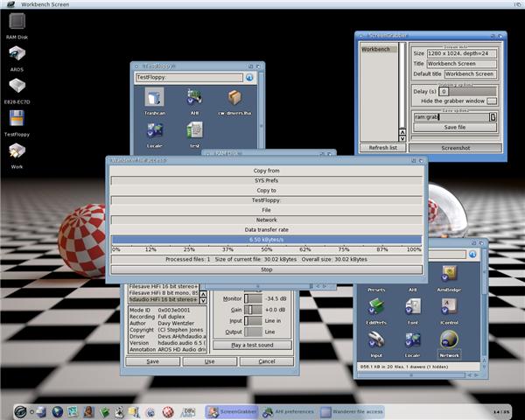Open the Input preferences icon
The width and height of the screenshot is (525, 420).
[x=376, y=339]
